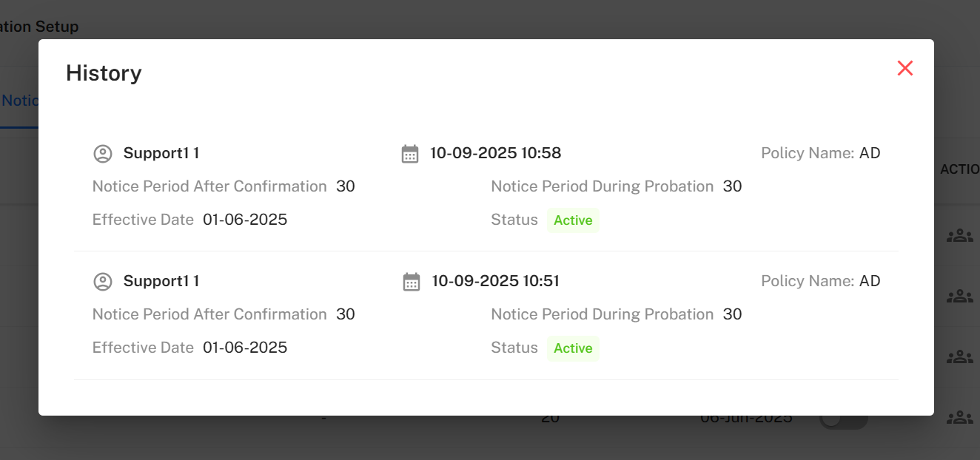Click the Active status badge in 10:58 entry
The height and width of the screenshot is (460, 980).
(573, 220)
